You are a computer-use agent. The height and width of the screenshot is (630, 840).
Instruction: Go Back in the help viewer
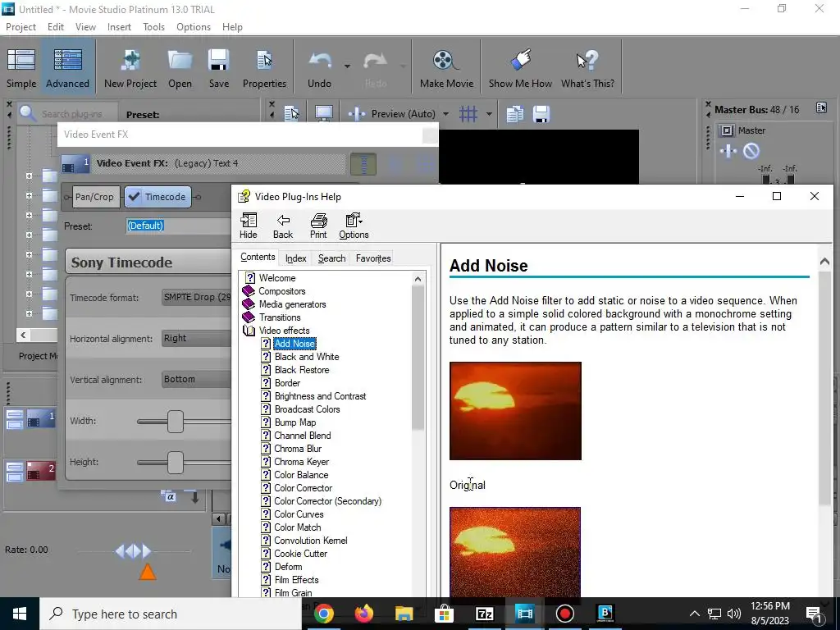click(283, 226)
